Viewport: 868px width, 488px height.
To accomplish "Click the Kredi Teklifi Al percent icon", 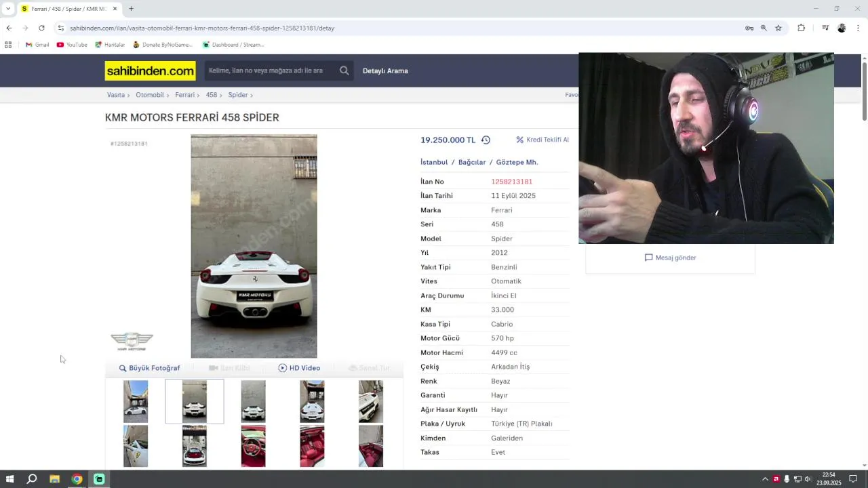I will click(x=519, y=140).
